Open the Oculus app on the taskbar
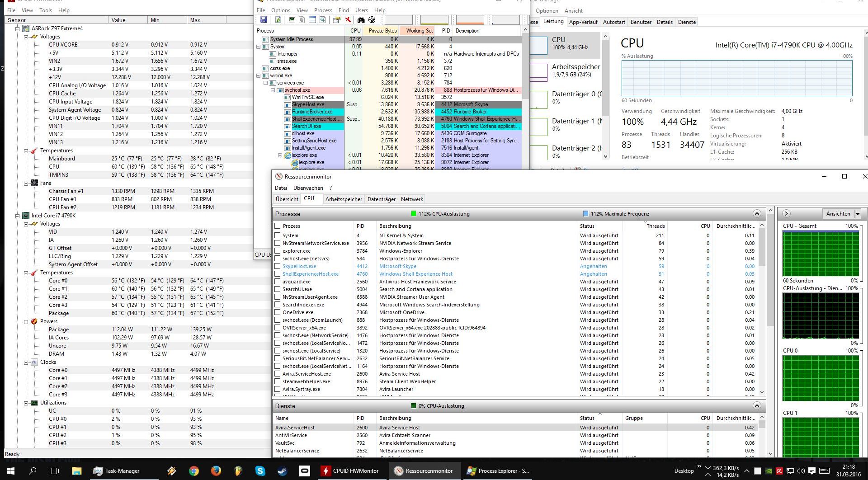868x480 pixels. pos(305,471)
